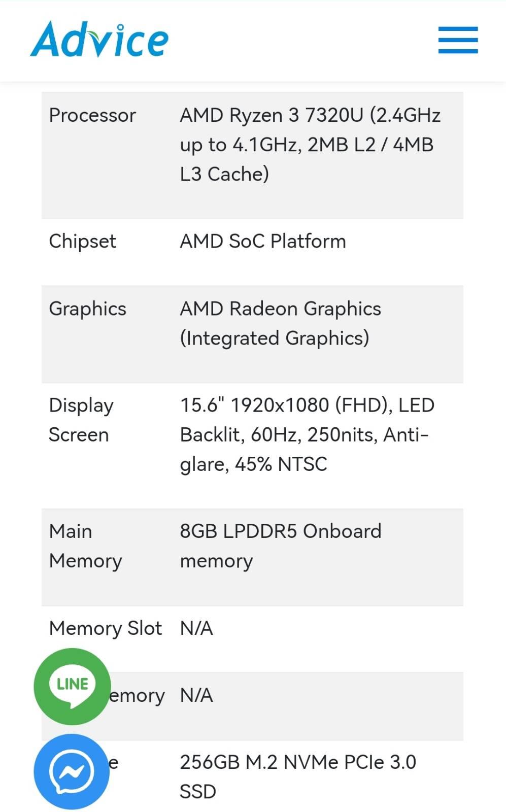Image resolution: width=506 pixels, height=812 pixels.
Task: Click the Chipset label
Action: (82, 242)
